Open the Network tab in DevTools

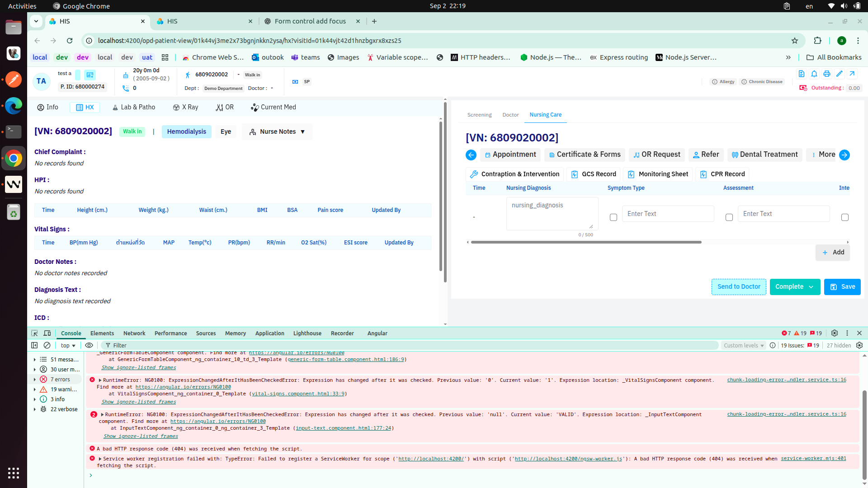(x=134, y=333)
